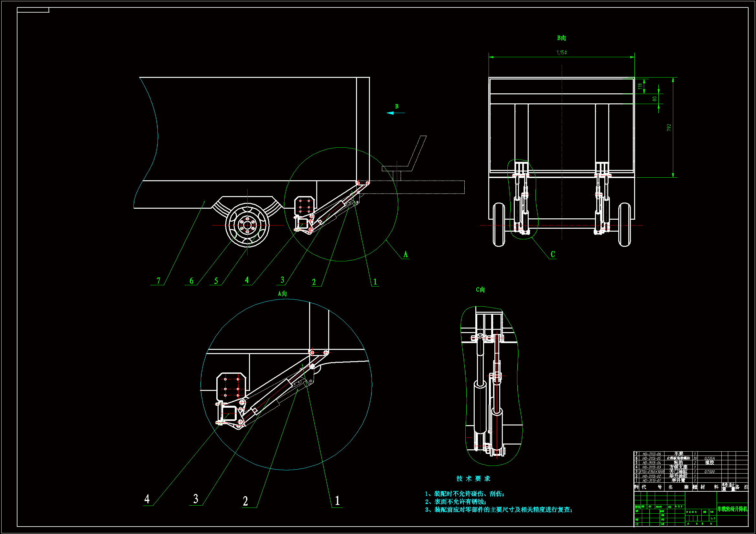This screenshot has width=756, height=534.
Task: Select the HD-3113-06 parts list cell
Action: (651, 454)
